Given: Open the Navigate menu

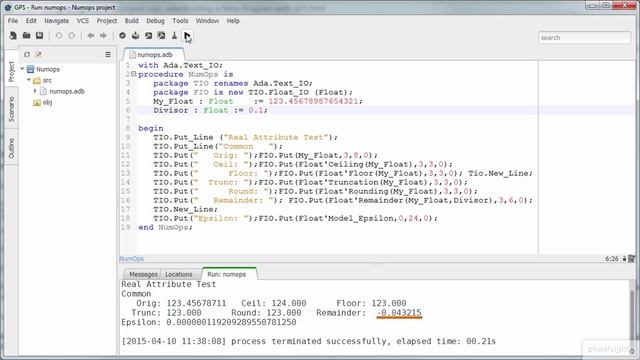Looking at the screenshot, I should [x=56, y=21].
